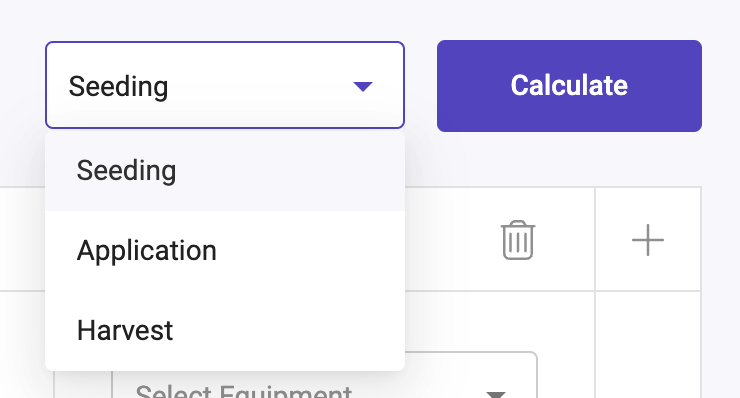
Task: Select the Application option
Action: click(x=225, y=250)
